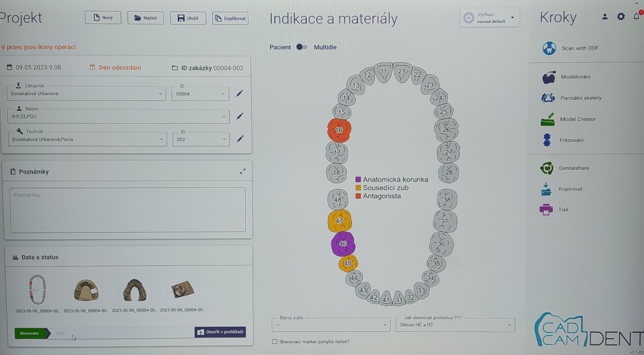The width and height of the screenshot is (644, 355).
Task: Toggle the Pacient / Multidie switch
Action: (302, 47)
